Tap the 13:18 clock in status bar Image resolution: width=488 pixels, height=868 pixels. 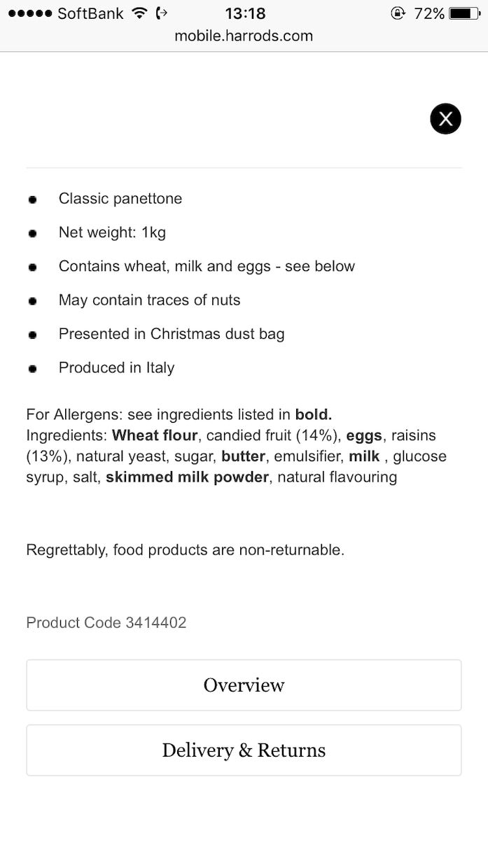click(245, 13)
